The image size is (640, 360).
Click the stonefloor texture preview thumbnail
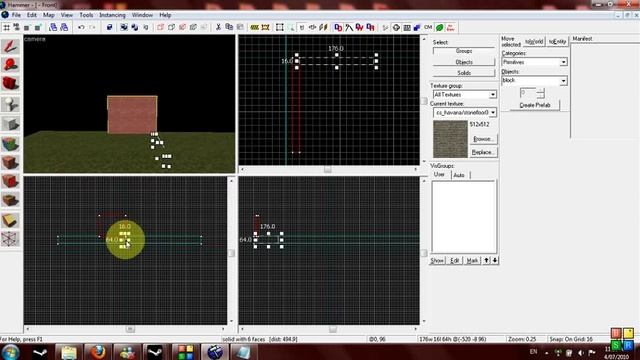click(x=450, y=139)
